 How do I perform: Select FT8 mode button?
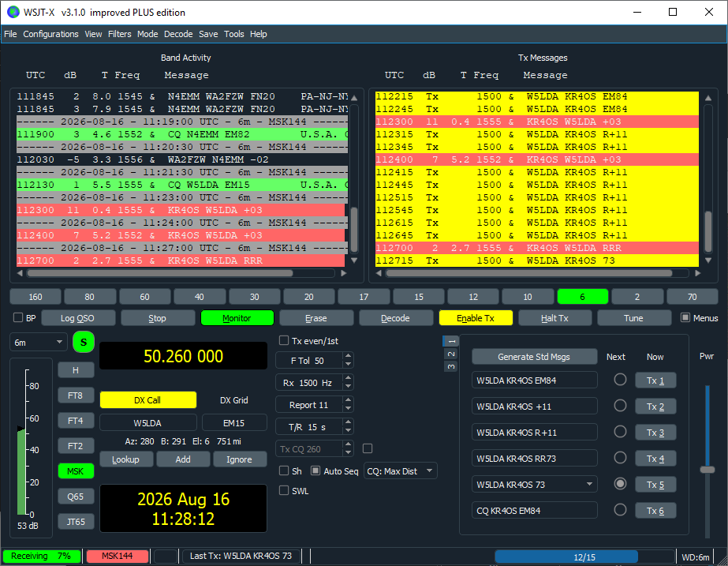76,395
